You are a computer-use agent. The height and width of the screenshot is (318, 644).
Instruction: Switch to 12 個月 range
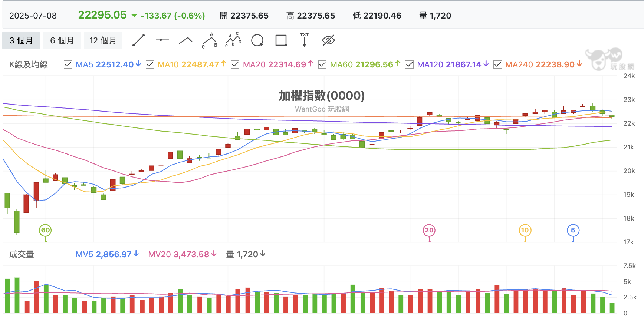click(x=103, y=40)
